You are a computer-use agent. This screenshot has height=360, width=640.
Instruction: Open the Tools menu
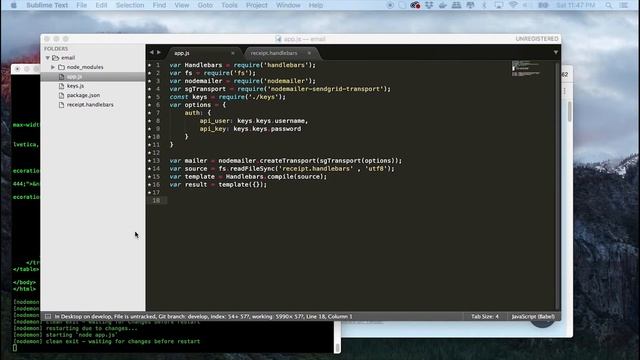229,5
